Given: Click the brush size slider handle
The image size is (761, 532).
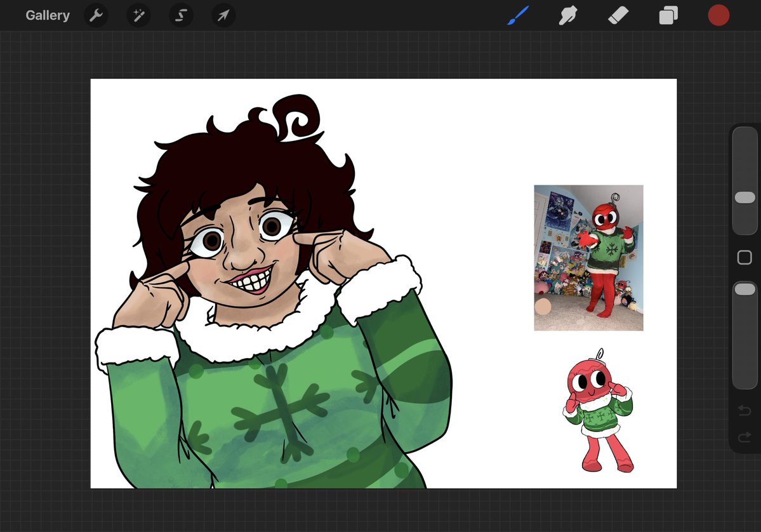Looking at the screenshot, I should [x=745, y=197].
